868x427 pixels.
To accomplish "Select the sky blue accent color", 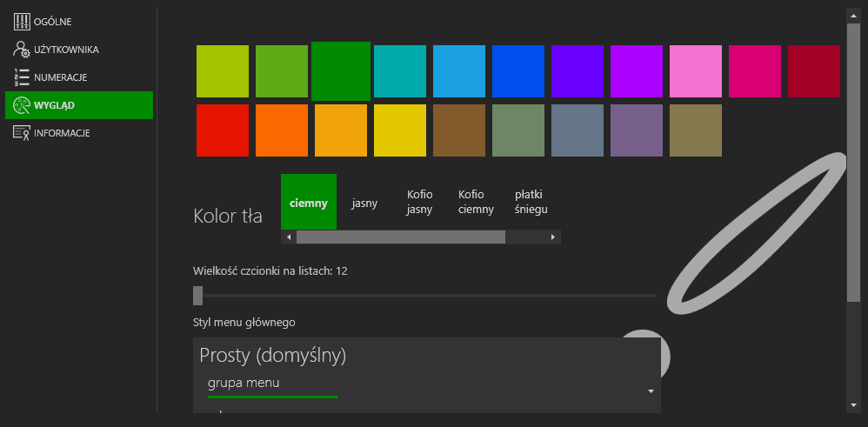I will pos(459,71).
